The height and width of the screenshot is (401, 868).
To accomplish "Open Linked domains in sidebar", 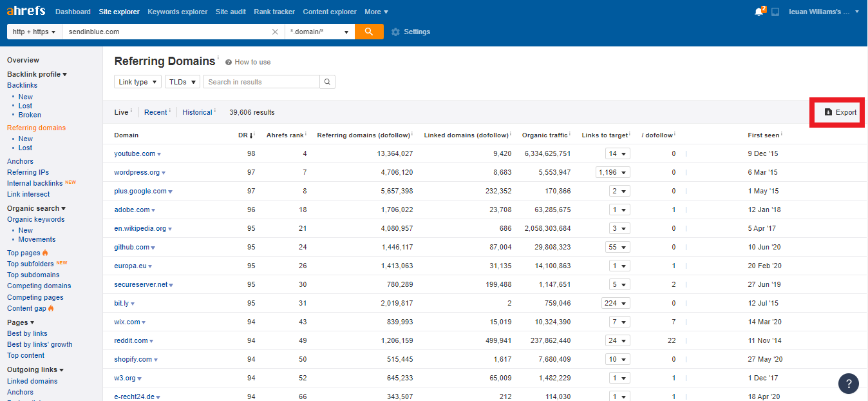I will (32, 381).
